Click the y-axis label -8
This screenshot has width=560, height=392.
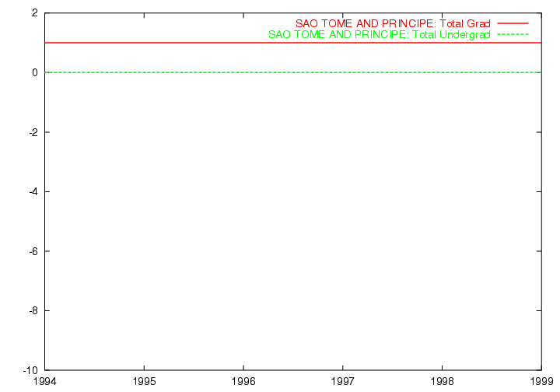pos(33,311)
